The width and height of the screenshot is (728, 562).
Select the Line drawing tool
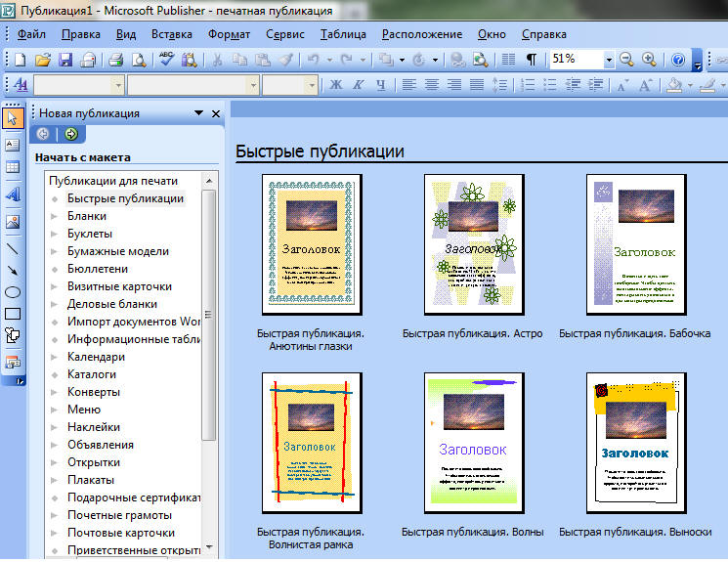tap(13, 249)
